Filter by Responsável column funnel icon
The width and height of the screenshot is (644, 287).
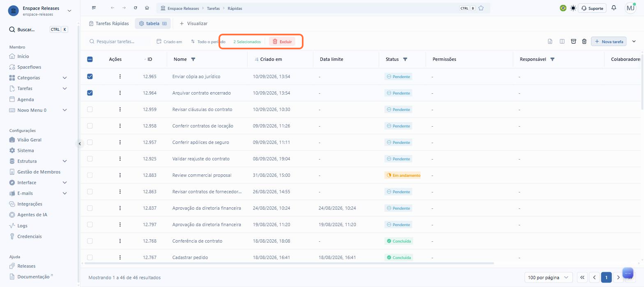coord(552,59)
